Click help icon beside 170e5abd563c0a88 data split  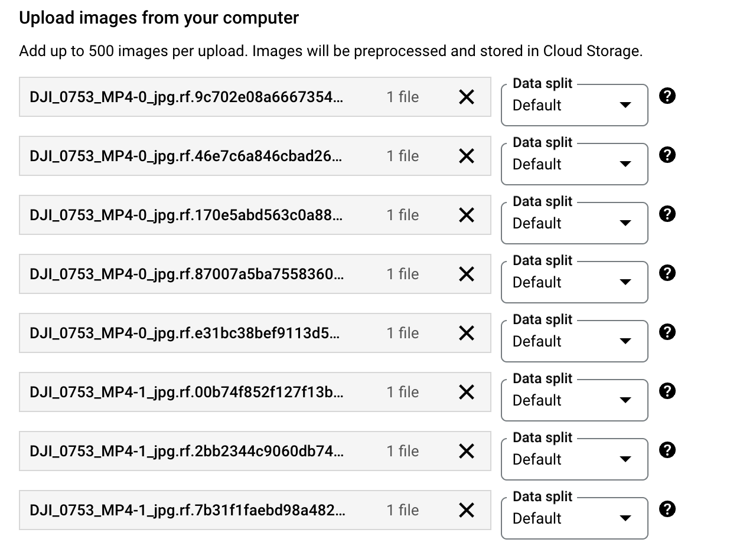pos(667,214)
